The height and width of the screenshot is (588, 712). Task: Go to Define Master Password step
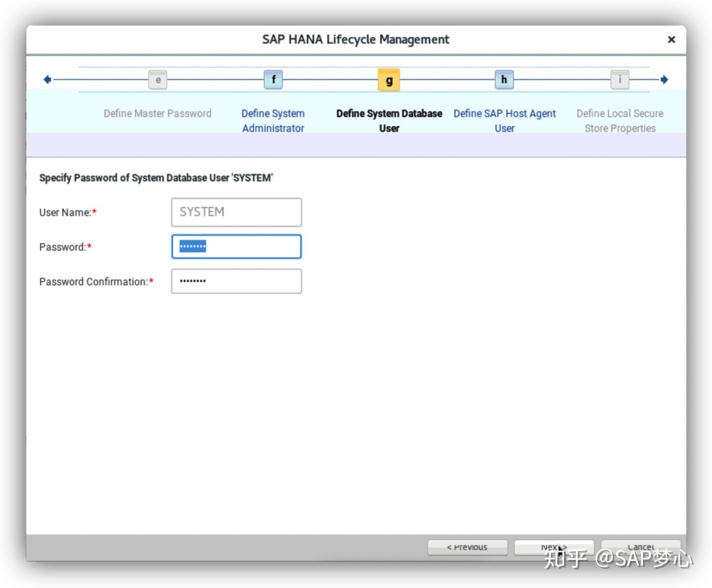click(158, 114)
